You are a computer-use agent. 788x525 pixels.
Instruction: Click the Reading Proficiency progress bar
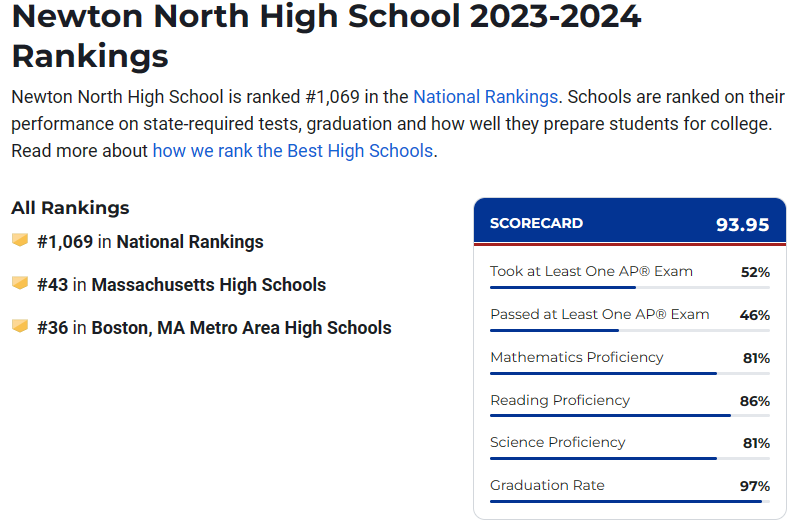point(630,415)
